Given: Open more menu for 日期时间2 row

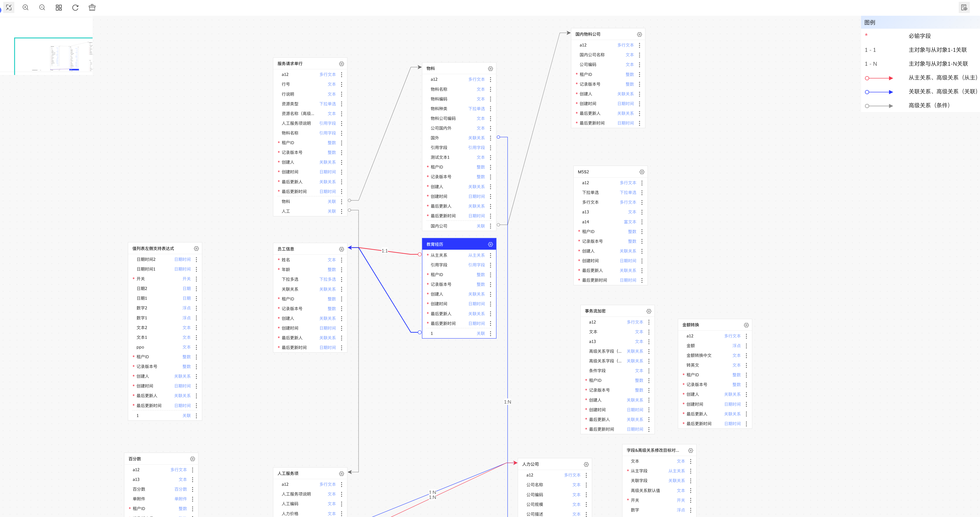Looking at the screenshot, I should 196,259.
